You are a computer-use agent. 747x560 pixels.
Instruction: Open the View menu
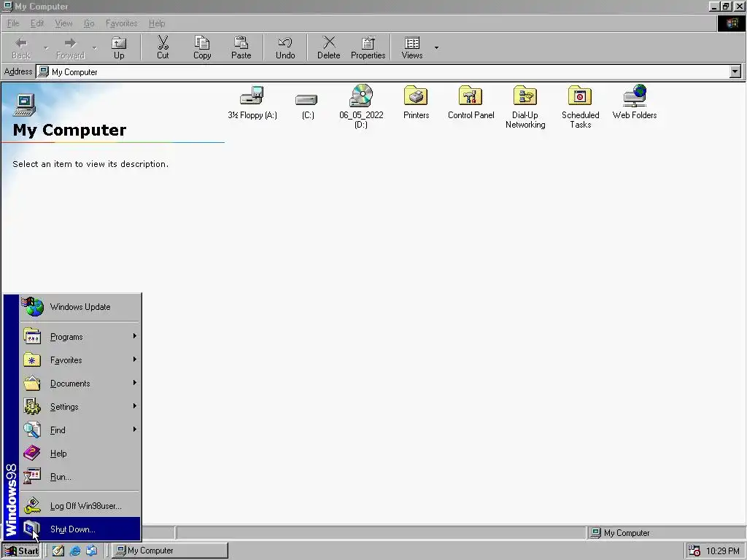click(x=63, y=23)
